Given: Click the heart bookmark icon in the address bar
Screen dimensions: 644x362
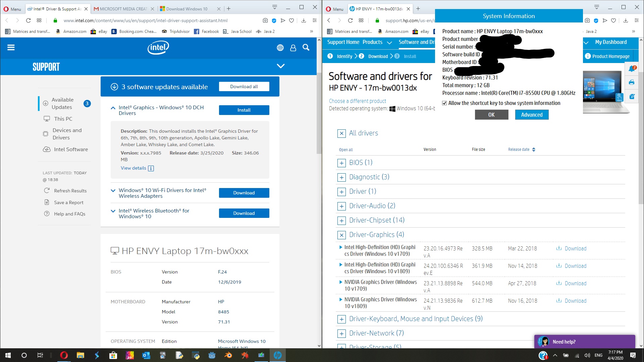Looking at the screenshot, I should coord(291,20).
